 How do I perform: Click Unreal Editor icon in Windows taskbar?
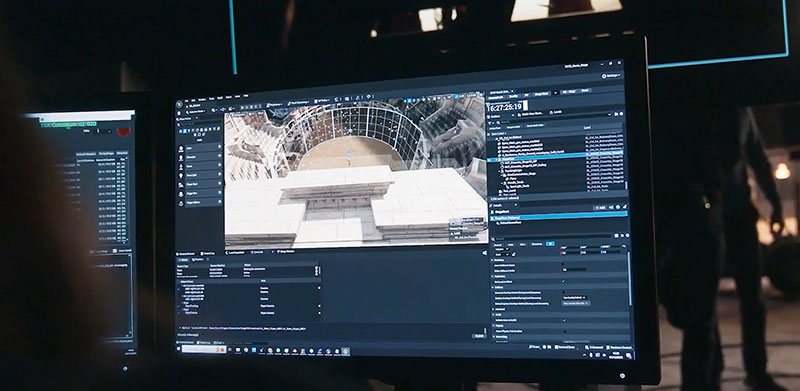click(345, 352)
